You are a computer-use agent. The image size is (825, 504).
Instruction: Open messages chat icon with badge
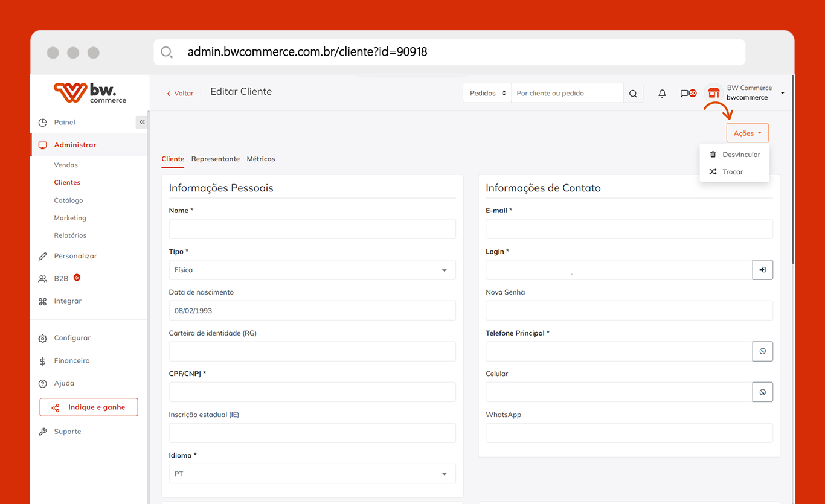(688, 94)
